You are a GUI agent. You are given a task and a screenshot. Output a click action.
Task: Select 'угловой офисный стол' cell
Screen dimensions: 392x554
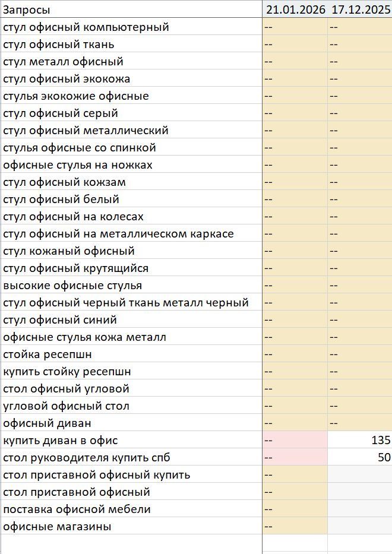coord(131,406)
